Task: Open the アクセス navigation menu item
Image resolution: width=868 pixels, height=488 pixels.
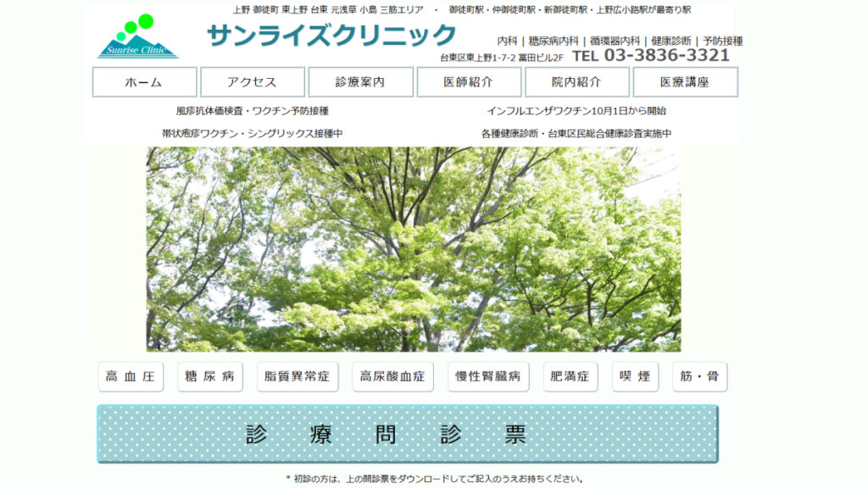Action: click(x=253, y=82)
